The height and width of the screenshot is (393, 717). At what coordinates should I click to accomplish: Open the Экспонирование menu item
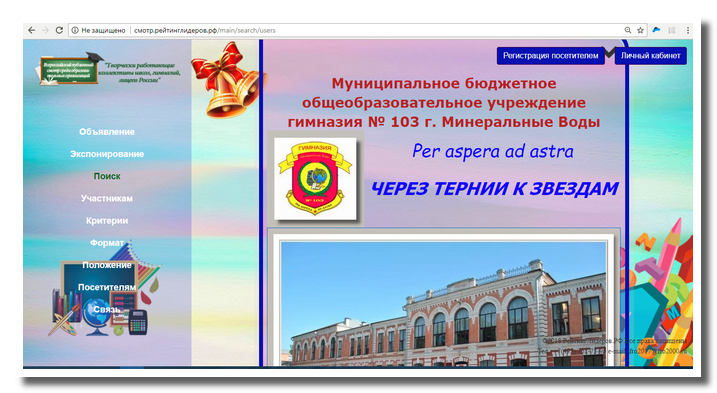[107, 154]
